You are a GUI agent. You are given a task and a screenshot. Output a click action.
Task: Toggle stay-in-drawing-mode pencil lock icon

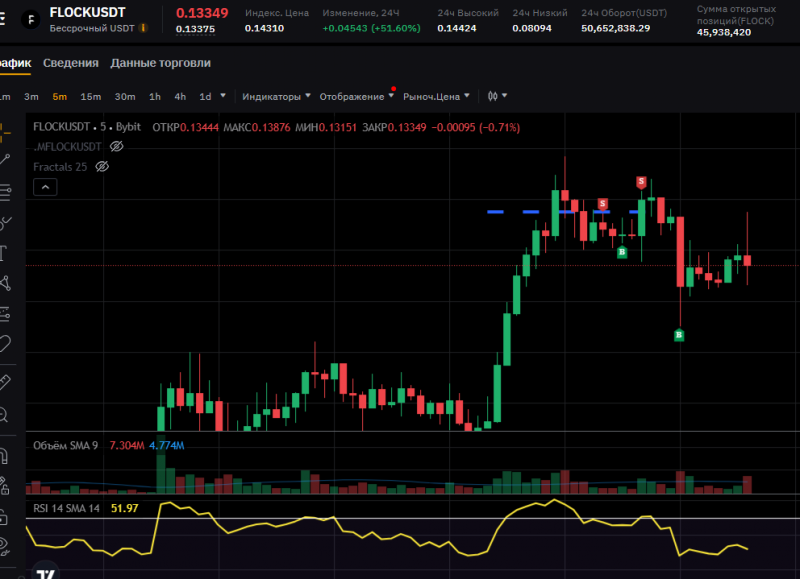tap(4, 486)
